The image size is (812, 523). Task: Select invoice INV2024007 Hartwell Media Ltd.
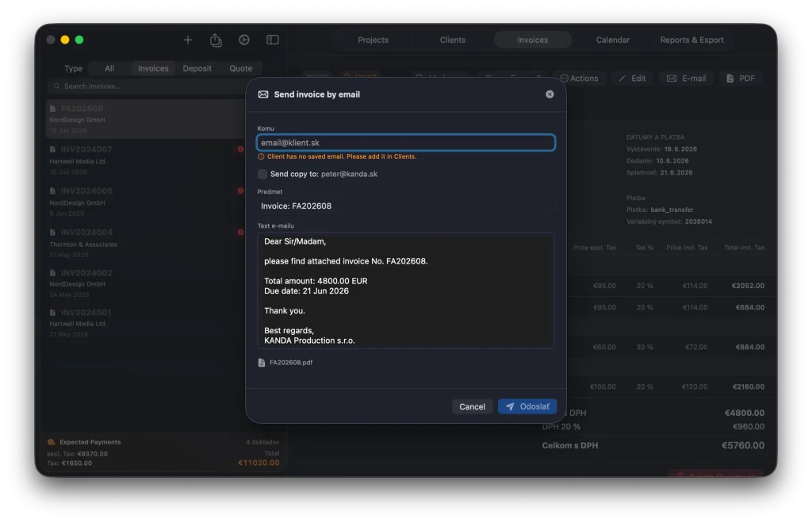(x=147, y=160)
